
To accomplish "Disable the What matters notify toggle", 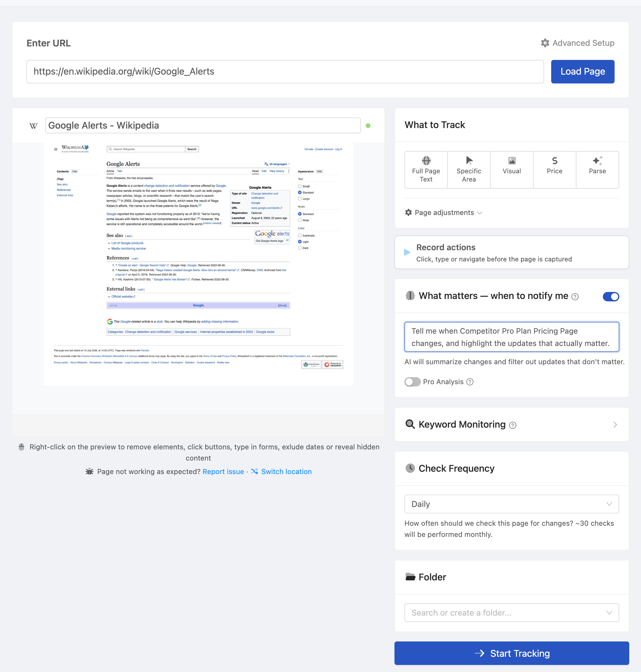I will (611, 297).
